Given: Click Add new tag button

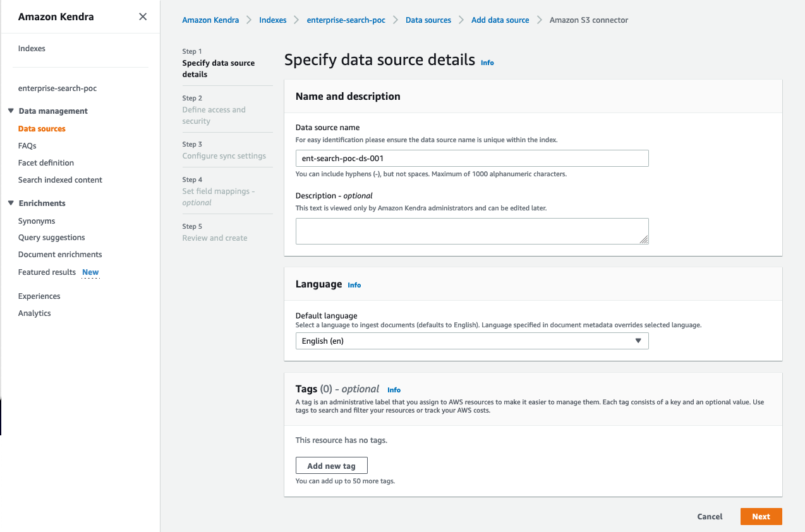Looking at the screenshot, I should pos(332,466).
